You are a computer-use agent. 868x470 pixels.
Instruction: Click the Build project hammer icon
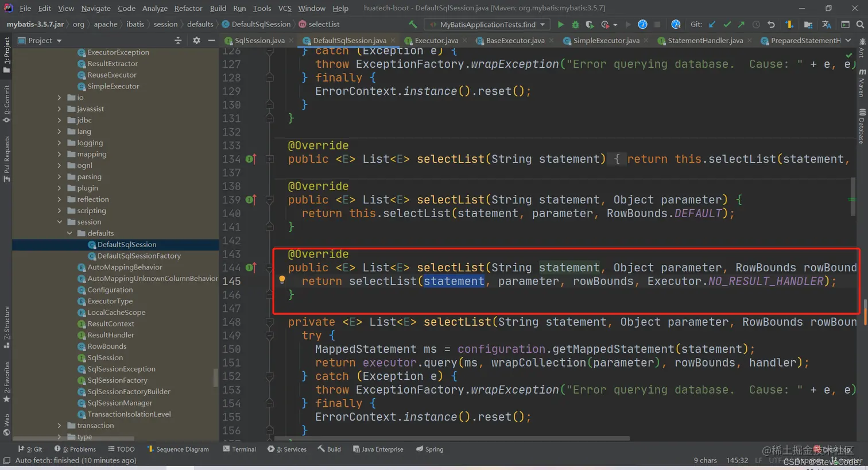tap(413, 24)
